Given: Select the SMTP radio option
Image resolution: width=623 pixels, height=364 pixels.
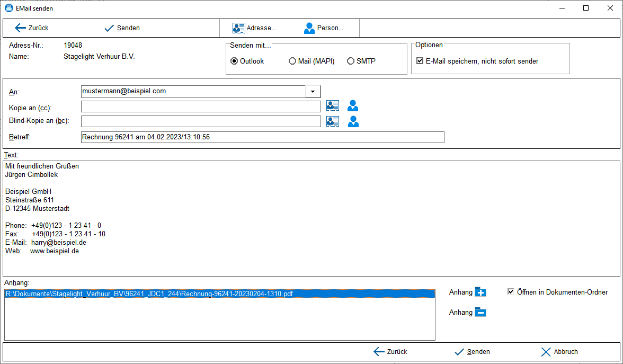Looking at the screenshot, I should pyautogui.click(x=361, y=61).
